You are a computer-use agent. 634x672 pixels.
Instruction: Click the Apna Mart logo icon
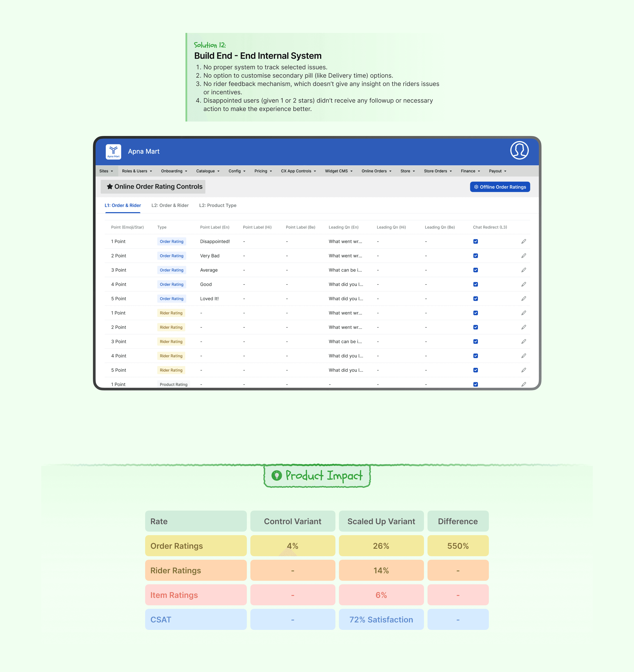coord(113,151)
